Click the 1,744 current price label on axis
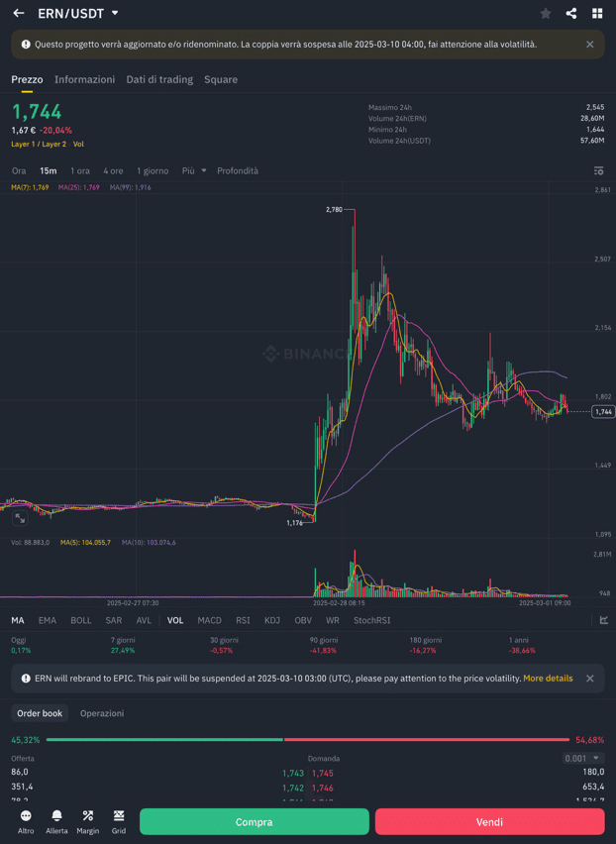616x844 pixels. (603, 412)
